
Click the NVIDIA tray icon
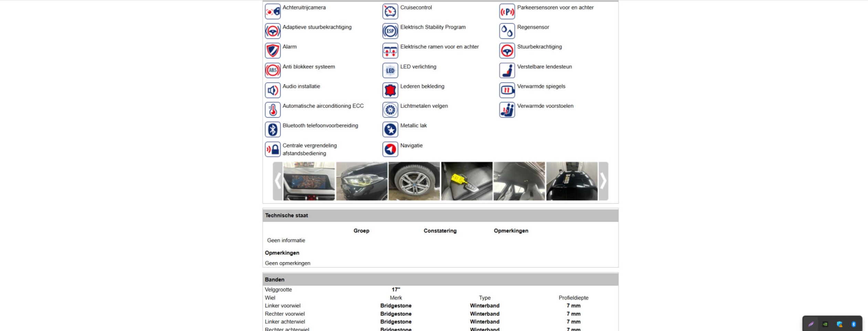pos(825,324)
